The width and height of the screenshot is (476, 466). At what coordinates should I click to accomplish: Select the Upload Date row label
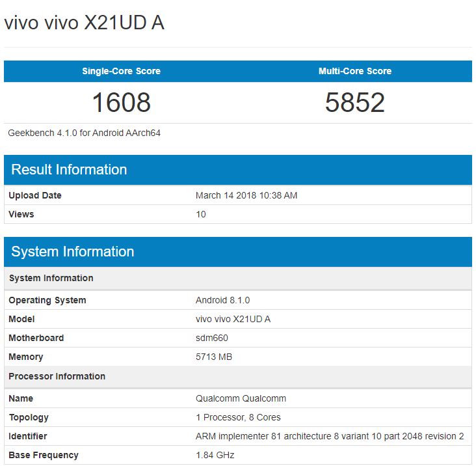click(35, 195)
